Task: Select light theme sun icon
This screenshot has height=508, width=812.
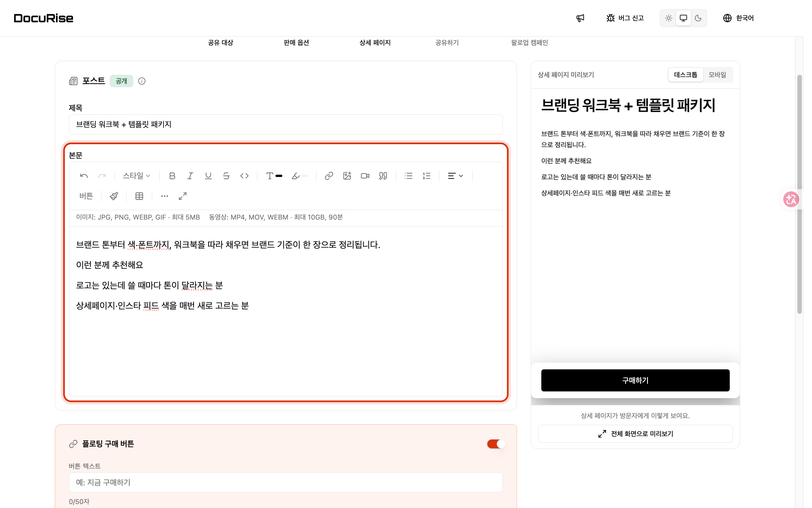Action: [x=668, y=18]
